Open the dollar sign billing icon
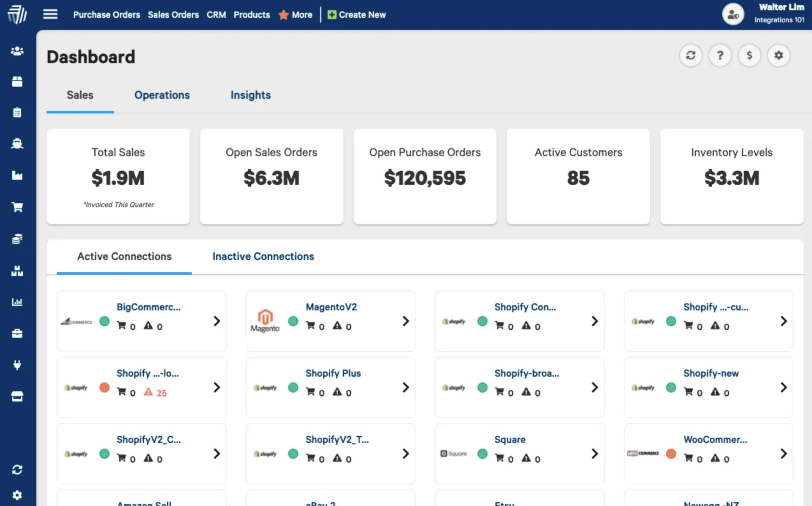Image resolution: width=812 pixels, height=506 pixels. [749, 55]
